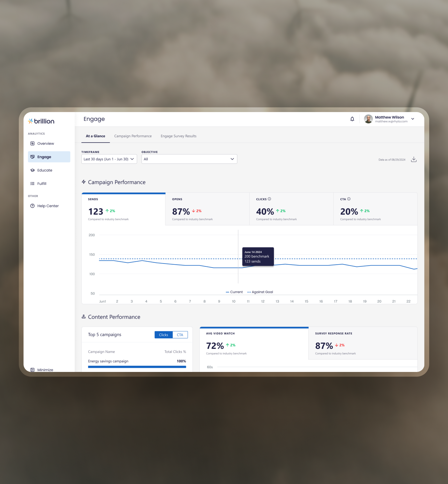The image size is (448, 484).
Task: Open the Timeframe dropdown
Action: coord(109,159)
